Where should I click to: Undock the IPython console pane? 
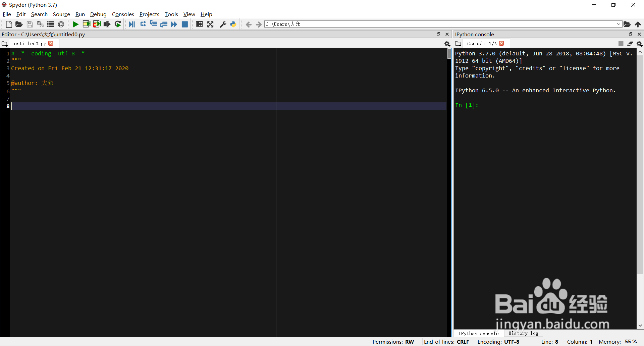pos(631,34)
